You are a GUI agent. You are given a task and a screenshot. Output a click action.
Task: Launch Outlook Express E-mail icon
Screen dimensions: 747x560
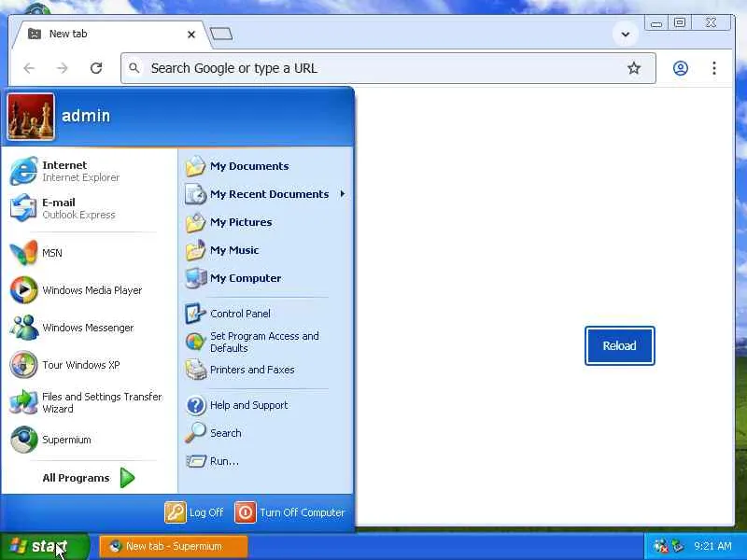(x=22, y=208)
